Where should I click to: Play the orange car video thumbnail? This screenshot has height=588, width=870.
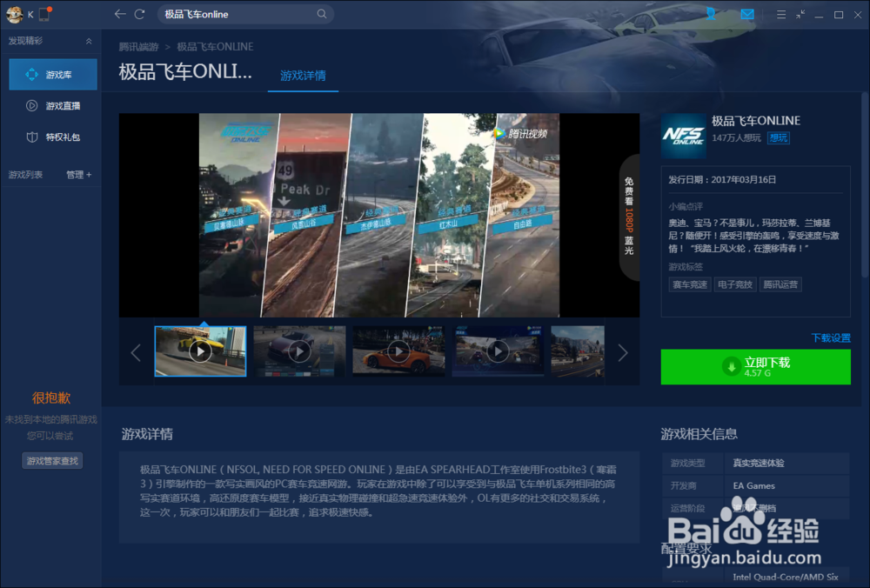398,351
